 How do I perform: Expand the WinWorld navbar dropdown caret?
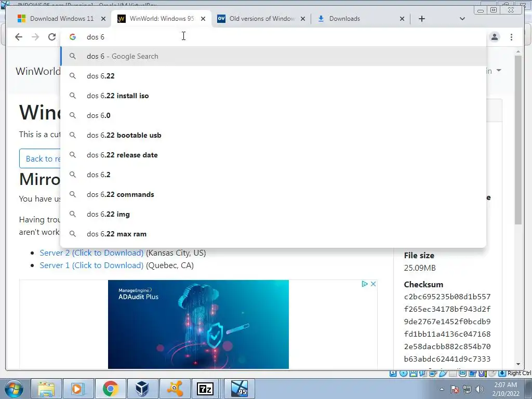(499, 71)
